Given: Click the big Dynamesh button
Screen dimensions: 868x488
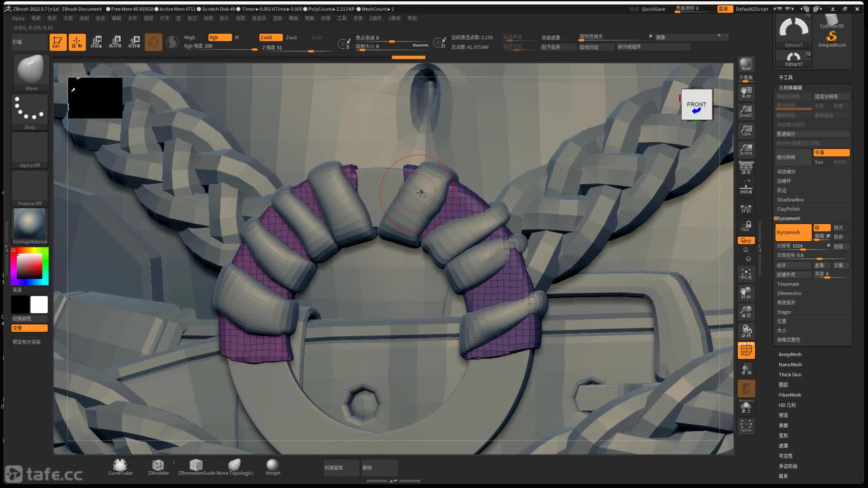Looking at the screenshot, I should point(793,232).
